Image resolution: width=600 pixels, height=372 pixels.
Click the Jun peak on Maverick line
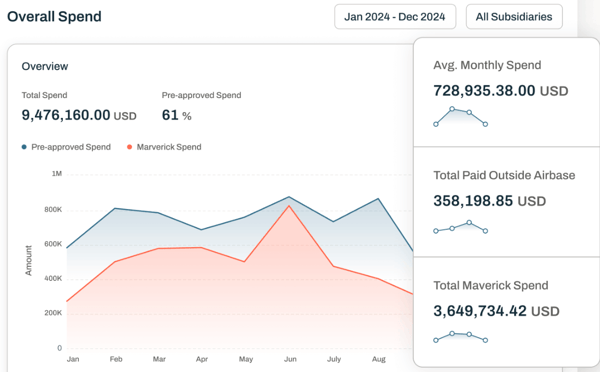[289, 206]
